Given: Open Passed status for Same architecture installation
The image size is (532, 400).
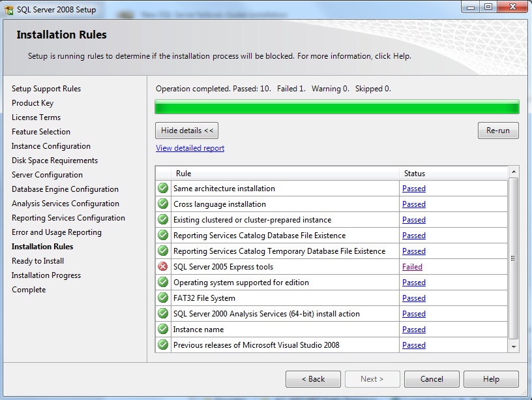Looking at the screenshot, I should click(x=413, y=189).
